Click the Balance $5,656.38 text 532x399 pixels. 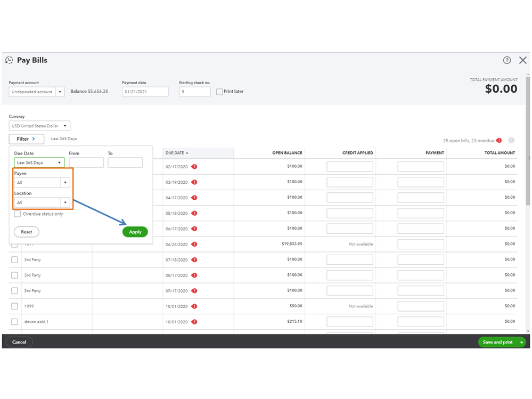point(89,92)
